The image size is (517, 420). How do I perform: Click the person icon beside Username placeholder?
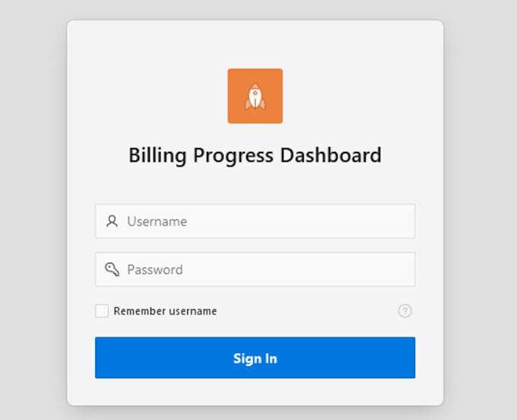[112, 221]
